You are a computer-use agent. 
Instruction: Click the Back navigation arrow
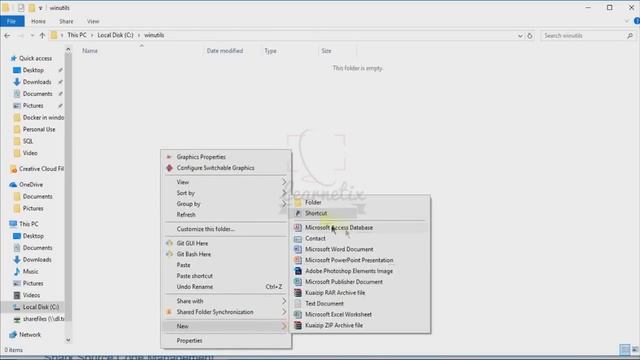point(7,36)
